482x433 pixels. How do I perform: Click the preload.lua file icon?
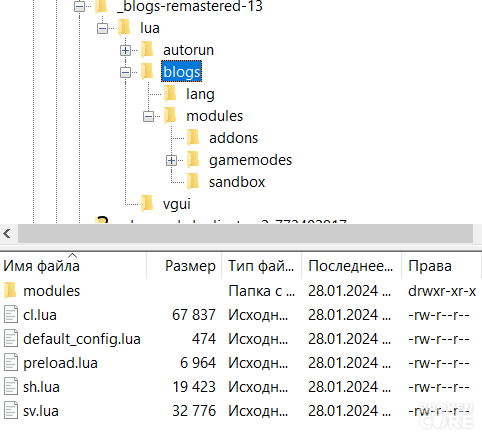click(11, 363)
